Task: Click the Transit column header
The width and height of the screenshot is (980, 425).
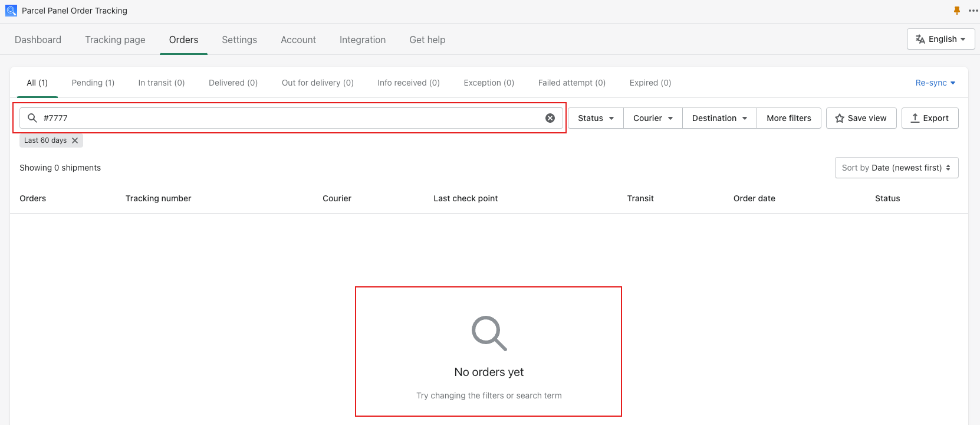Action: [x=640, y=198]
